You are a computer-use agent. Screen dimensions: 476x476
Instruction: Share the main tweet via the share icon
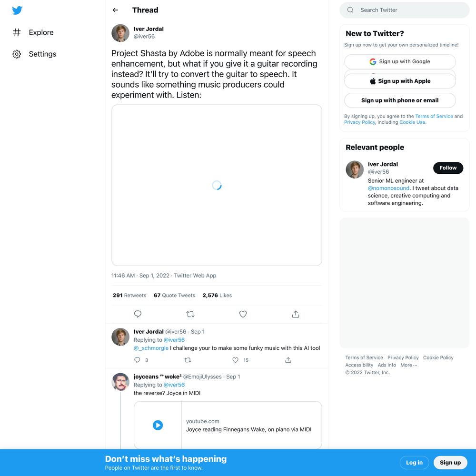pyautogui.click(x=296, y=314)
